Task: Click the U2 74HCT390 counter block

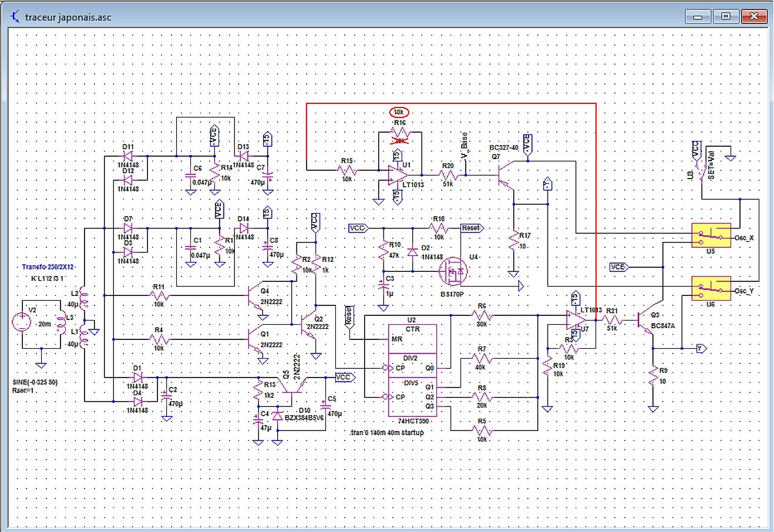Action: click(412, 371)
